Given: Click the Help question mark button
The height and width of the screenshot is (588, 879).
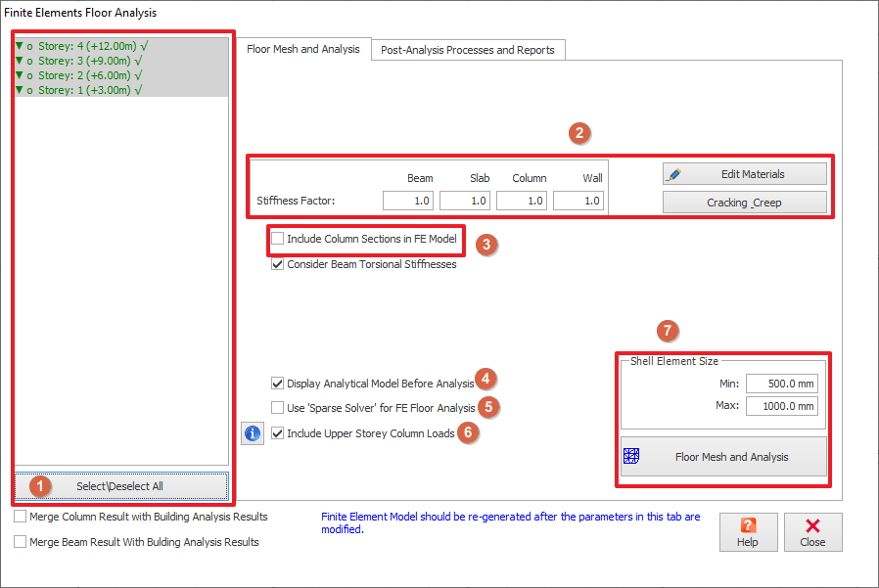Looking at the screenshot, I should pos(749,532).
